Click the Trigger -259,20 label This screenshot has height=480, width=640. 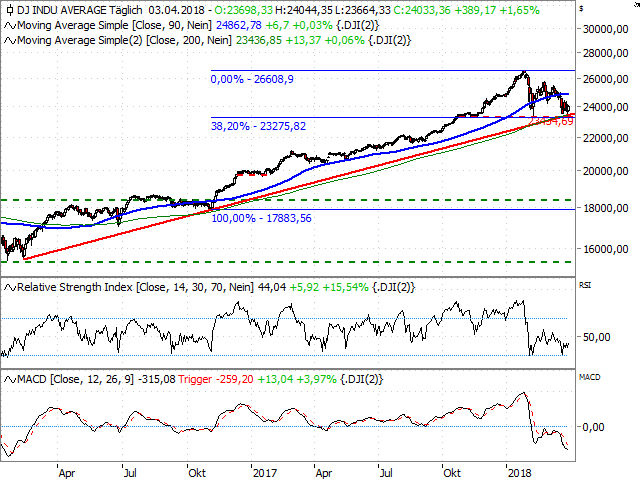(x=216, y=380)
